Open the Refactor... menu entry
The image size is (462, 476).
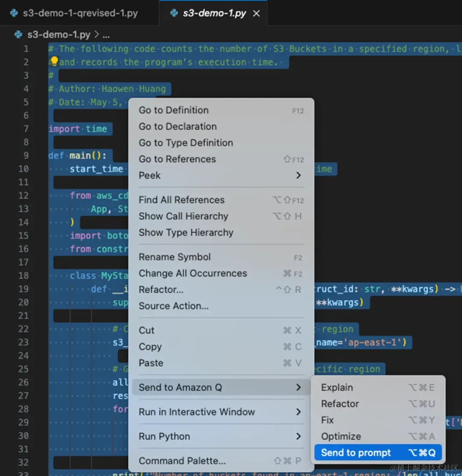pyautogui.click(x=221, y=290)
